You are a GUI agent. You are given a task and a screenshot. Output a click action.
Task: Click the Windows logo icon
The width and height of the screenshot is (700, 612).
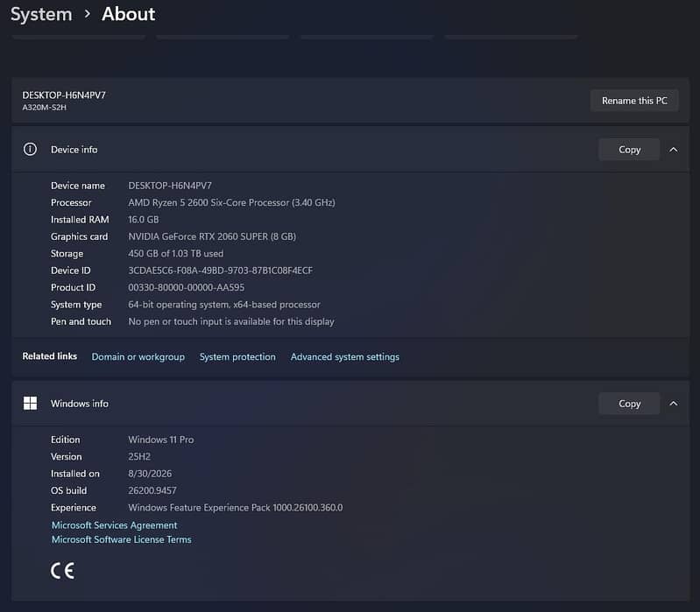[x=30, y=404]
